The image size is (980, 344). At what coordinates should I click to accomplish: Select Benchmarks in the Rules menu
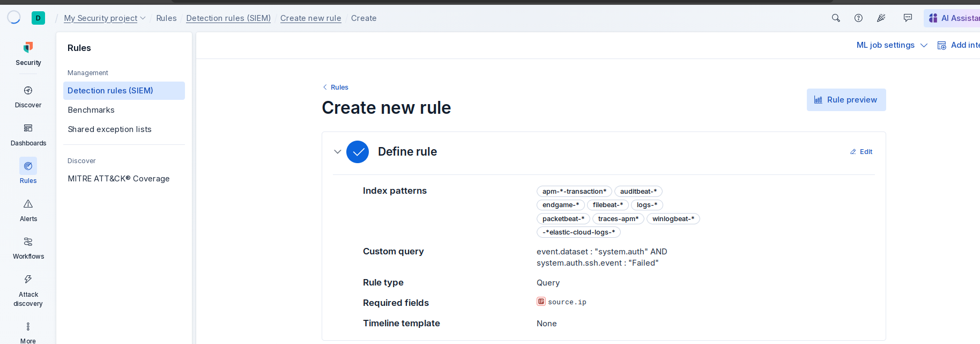(91, 110)
